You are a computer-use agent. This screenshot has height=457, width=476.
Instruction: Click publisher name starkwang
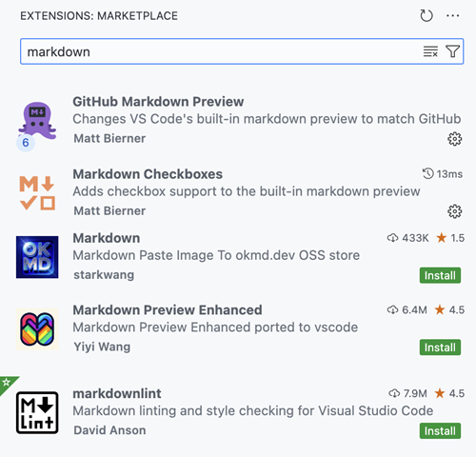click(104, 275)
